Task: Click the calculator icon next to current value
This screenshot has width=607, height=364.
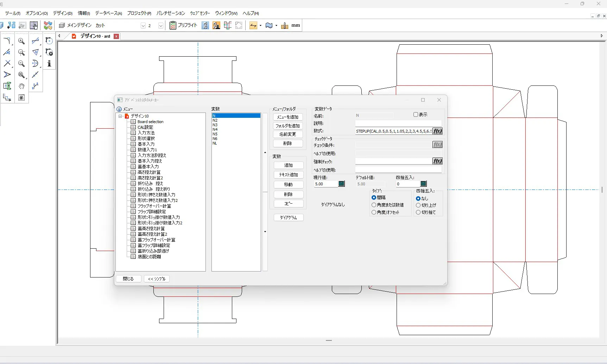Action: (341, 184)
